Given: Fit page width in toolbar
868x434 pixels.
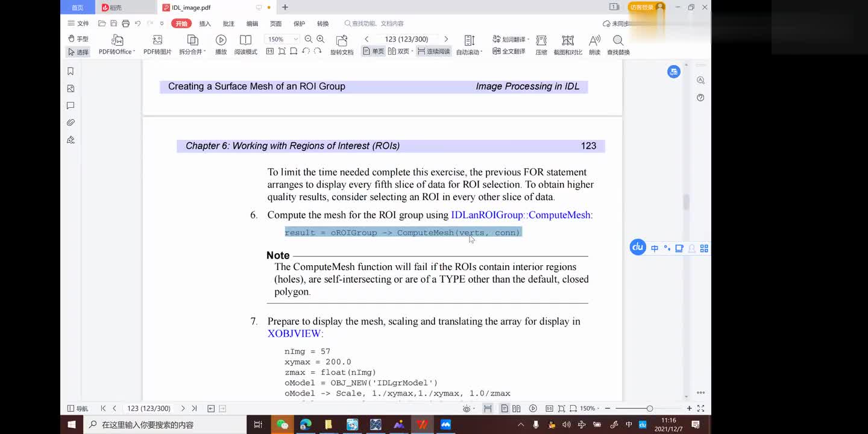Looking at the screenshot, I should pyautogui.click(x=294, y=52).
